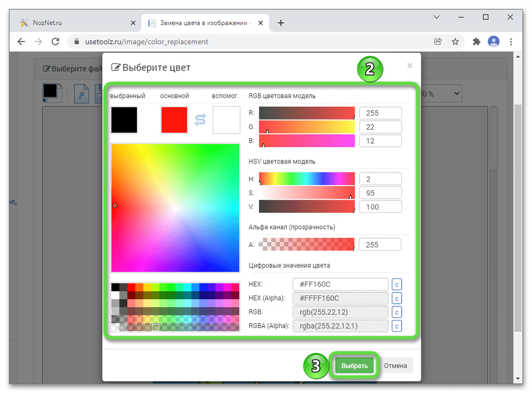The image size is (532, 393).
Task: Click the V value field showing 100
Action: 380,207
